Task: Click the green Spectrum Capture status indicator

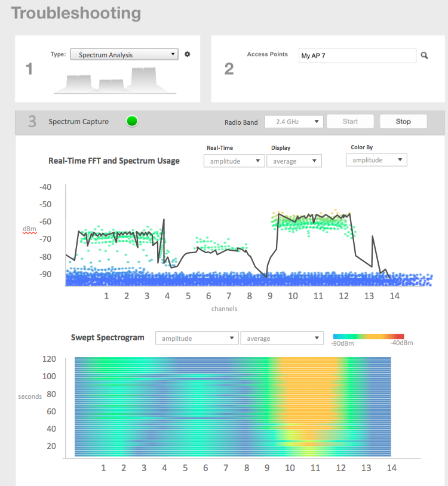Action: 132,122
